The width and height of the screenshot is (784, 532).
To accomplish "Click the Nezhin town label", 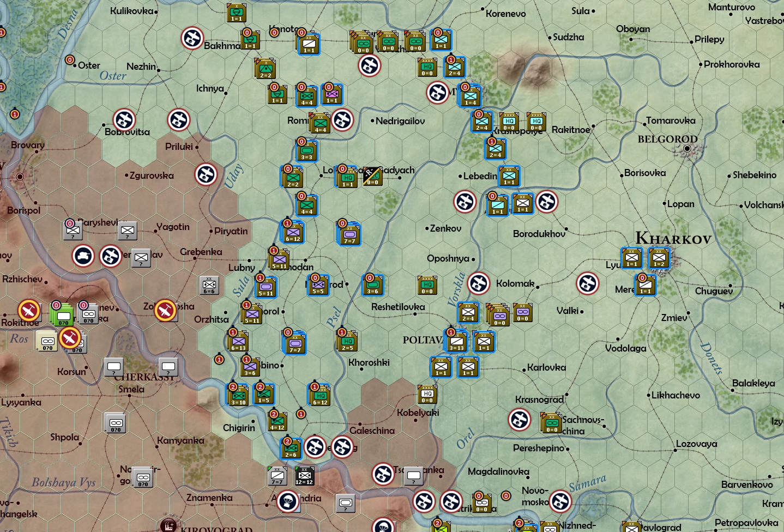I will point(141,66).
